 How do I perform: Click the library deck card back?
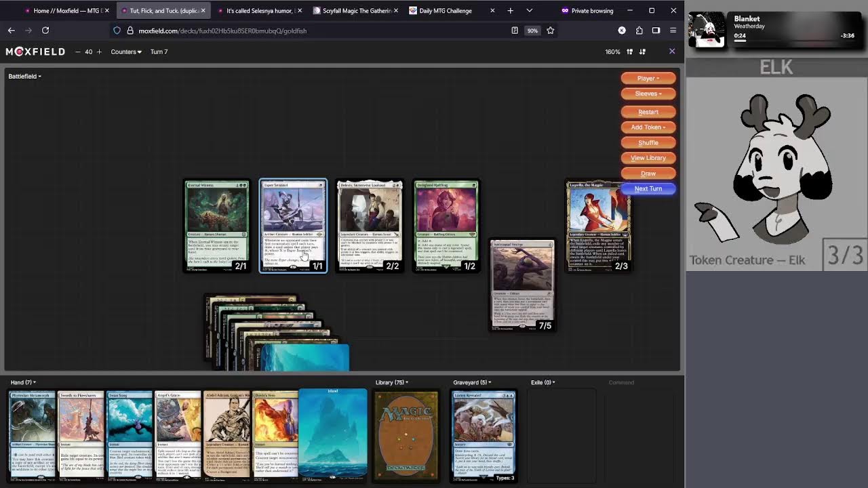pyautogui.click(x=406, y=436)
